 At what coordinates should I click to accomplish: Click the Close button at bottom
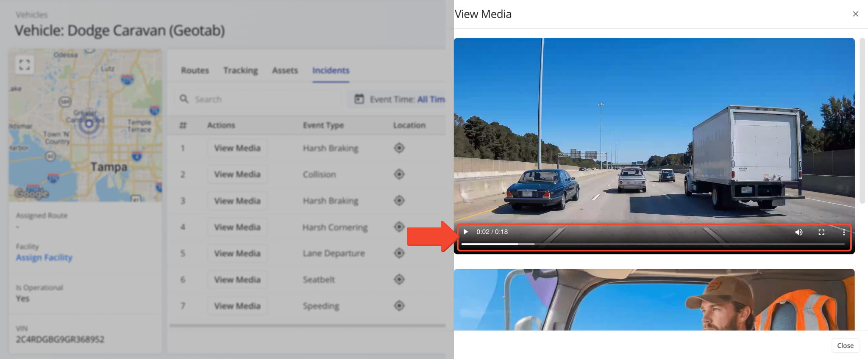click(x=845, y=345)
